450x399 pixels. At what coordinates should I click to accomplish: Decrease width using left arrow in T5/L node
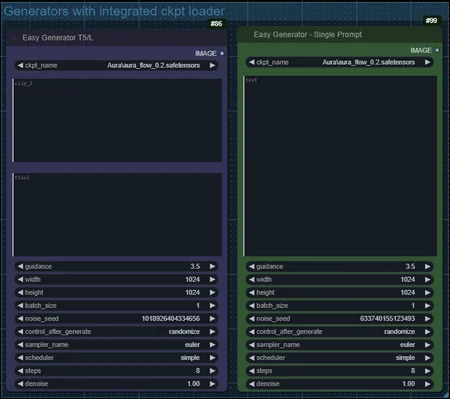click(x=20, y=279)
